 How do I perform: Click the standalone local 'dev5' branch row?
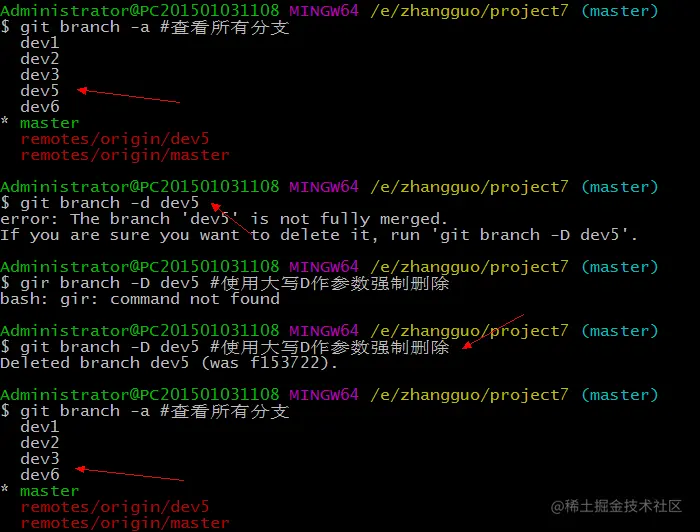click(40, 91)
